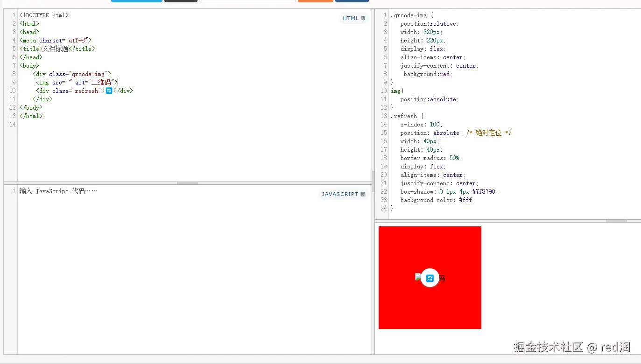Click the broken image icon in the preview

tap(418, 277)
